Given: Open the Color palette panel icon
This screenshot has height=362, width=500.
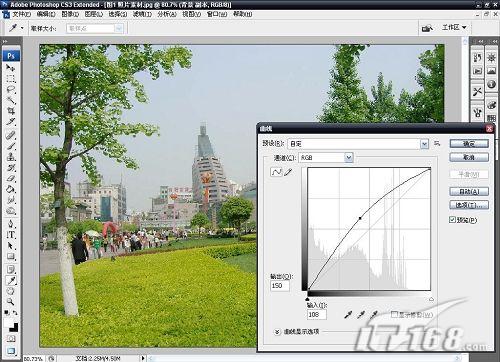Looking at the screenshot, I should click(x=491, y=105).
